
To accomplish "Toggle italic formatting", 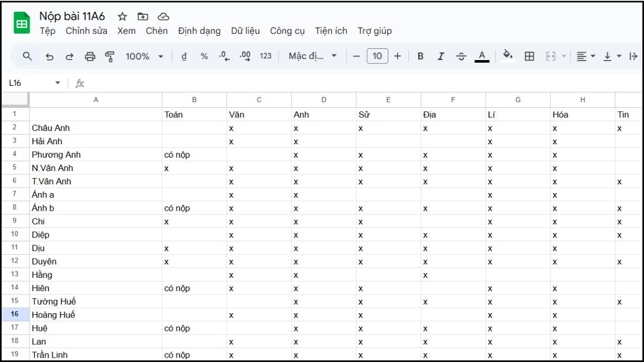I will tap(441, 56).
